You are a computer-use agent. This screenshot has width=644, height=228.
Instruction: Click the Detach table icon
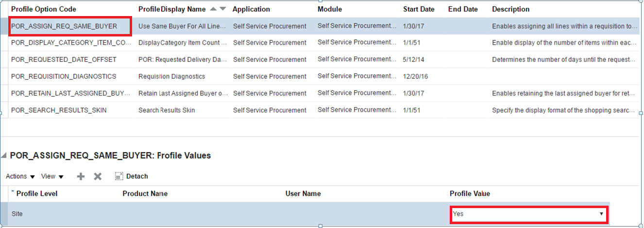(x=132, y=176)
